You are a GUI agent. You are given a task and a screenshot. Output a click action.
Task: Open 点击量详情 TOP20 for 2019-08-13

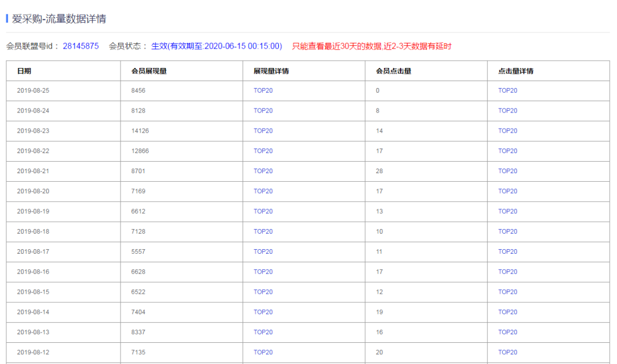click(507, 332)
